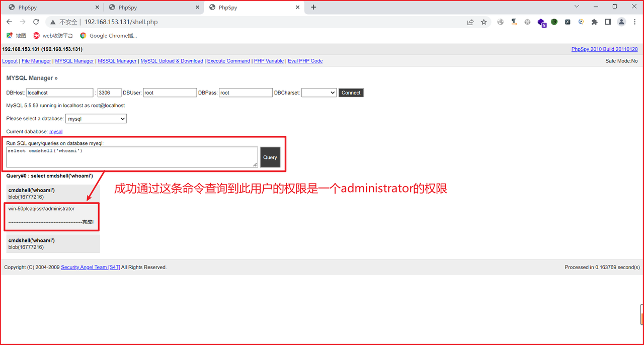Open the Google Chrome插... bookmark

(x=108, y=36)
